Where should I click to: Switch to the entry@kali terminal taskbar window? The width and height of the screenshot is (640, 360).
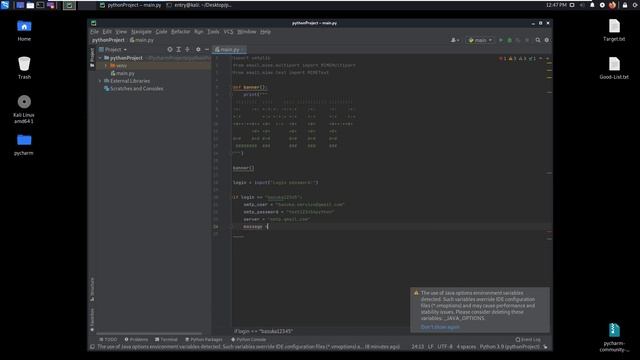click(199, 5)
